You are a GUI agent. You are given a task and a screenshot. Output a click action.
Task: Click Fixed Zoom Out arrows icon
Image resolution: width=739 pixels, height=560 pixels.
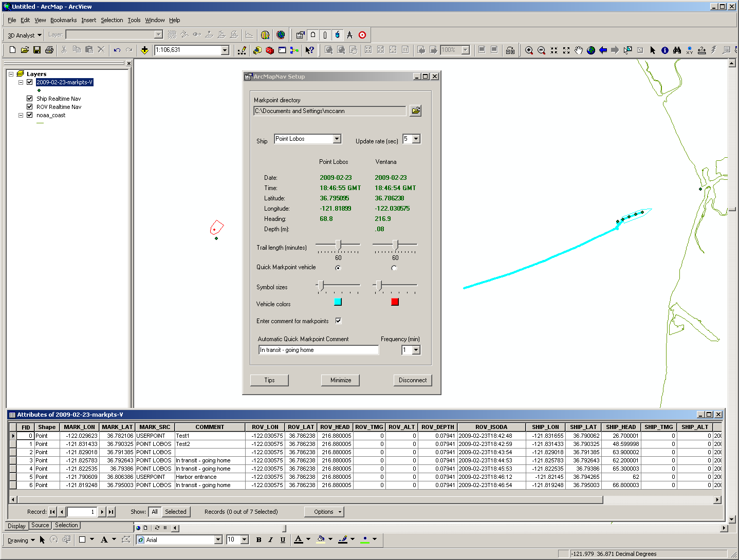point(566,50)
